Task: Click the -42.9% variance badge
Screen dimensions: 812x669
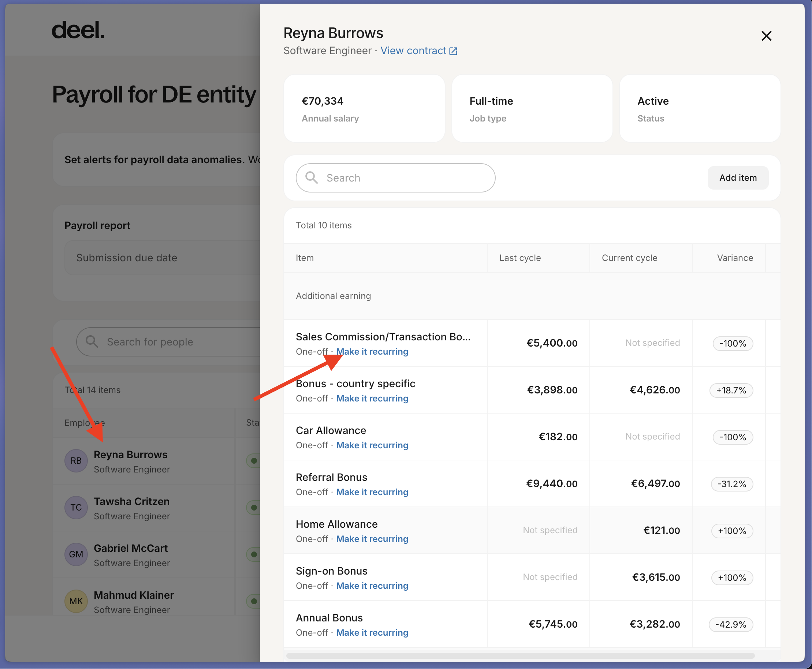Action: tap(731, 624)
